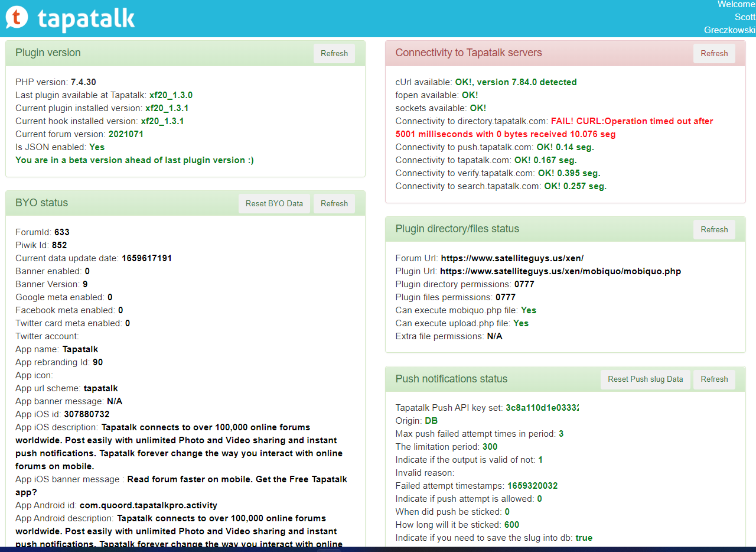Click App banner message N/A value
756x552 pixels.
click(115, 401)
